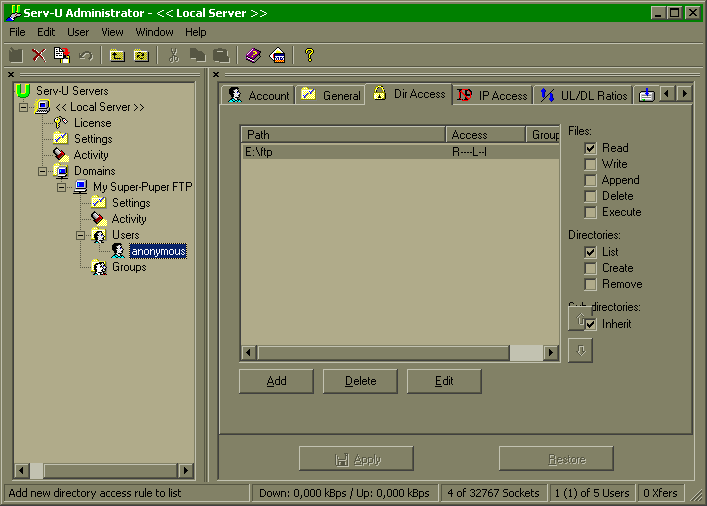Open the Window menu

(x=154, y=32)
